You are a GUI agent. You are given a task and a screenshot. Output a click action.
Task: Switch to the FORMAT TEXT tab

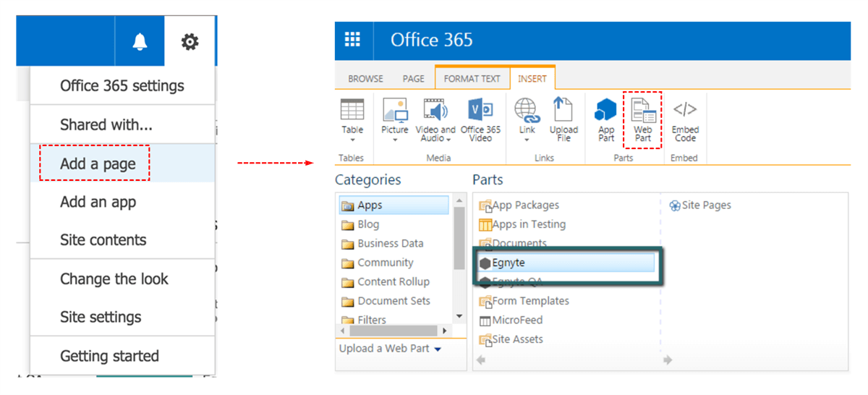click(472, 79)
